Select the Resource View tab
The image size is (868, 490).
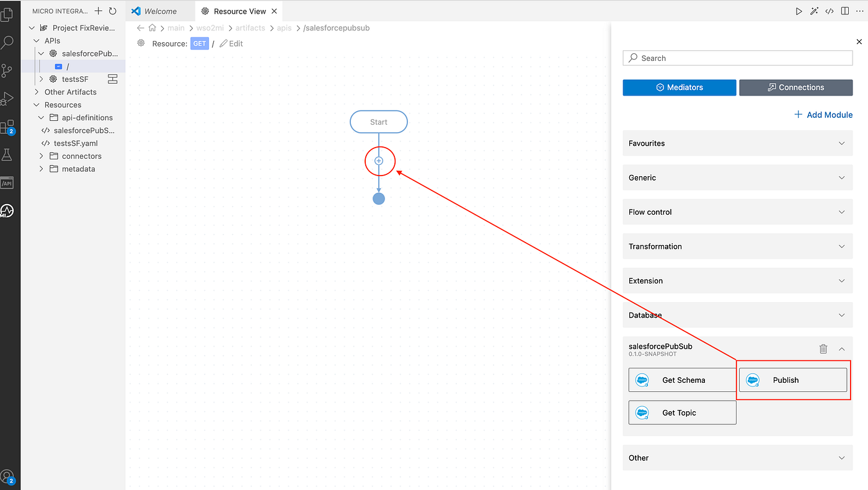tap(239, 11)
